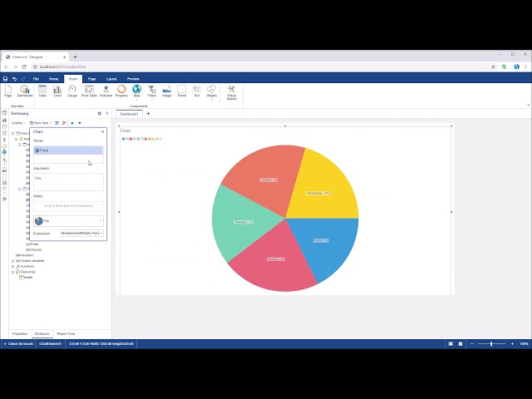The width and height of the screenshot is (532, 399).
Task: Open Setup Toolbox
Action: coord(232,92)
